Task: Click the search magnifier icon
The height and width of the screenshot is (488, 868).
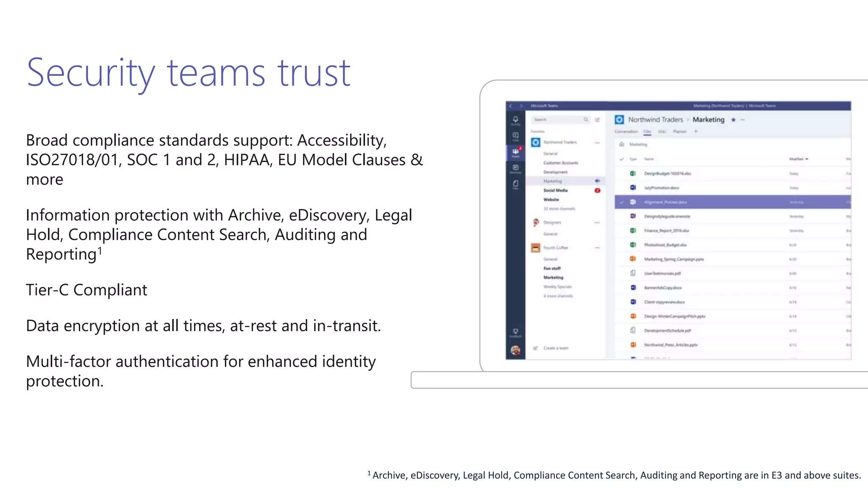Action: [x=586, y=119]
